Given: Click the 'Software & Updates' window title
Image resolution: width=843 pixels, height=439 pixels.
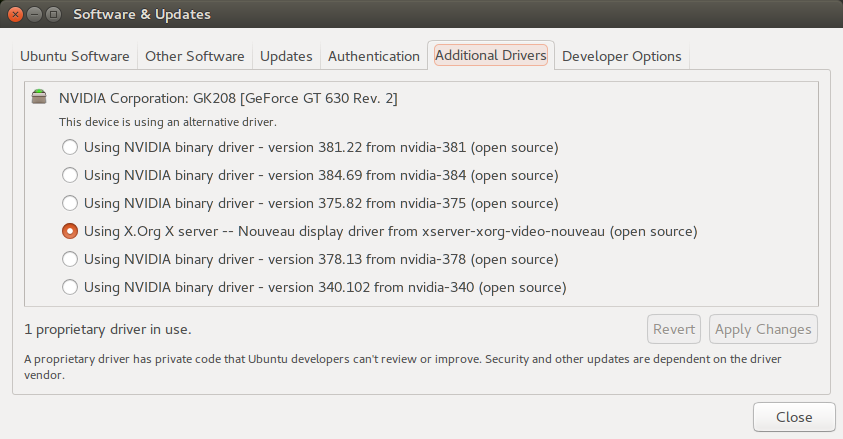Looking at the screenshot, I should (x=142, y=15).
